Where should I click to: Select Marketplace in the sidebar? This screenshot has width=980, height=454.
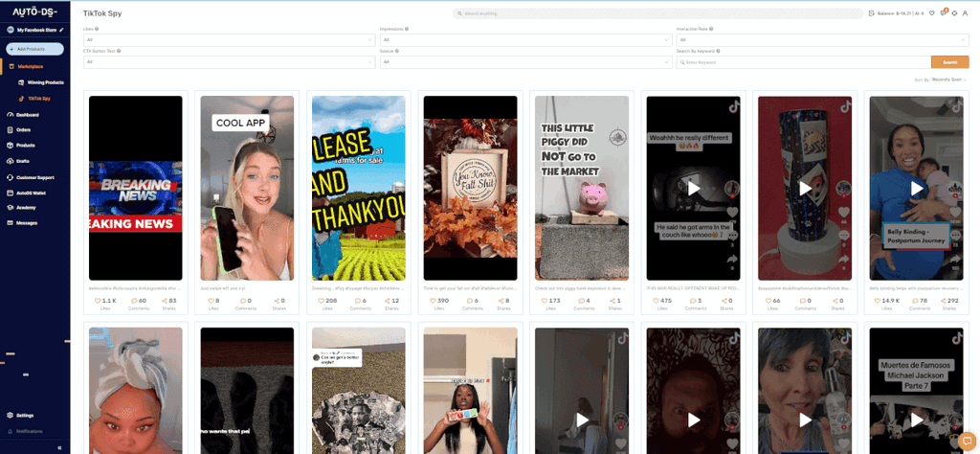click(31, 66)
